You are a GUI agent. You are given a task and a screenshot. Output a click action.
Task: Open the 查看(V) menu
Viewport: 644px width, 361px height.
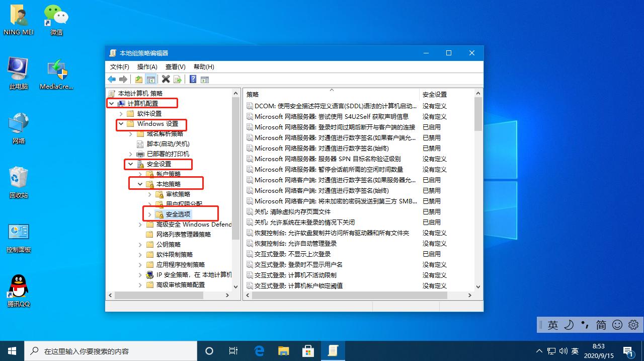175,66
